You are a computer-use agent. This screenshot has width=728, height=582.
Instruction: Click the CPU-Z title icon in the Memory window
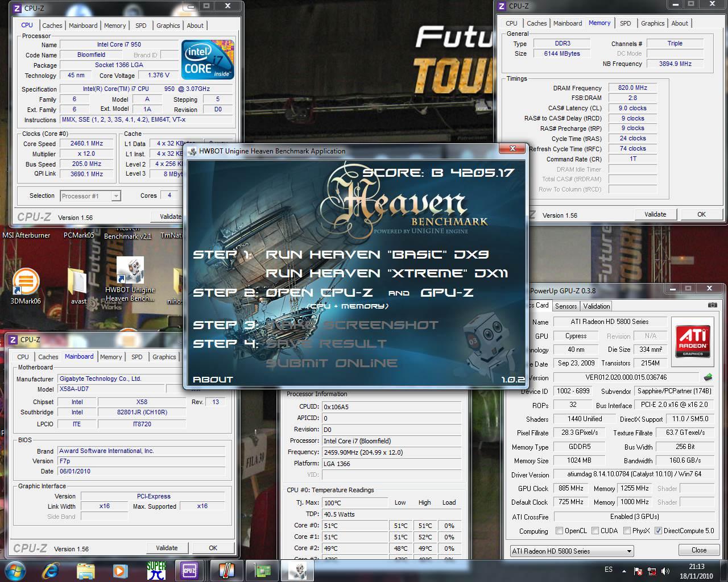pos(502,6)
